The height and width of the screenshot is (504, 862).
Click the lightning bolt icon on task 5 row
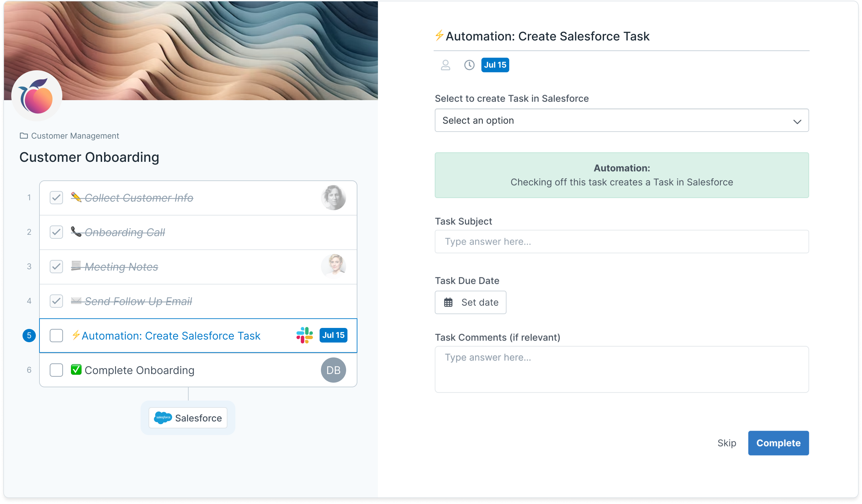point(76,335)
